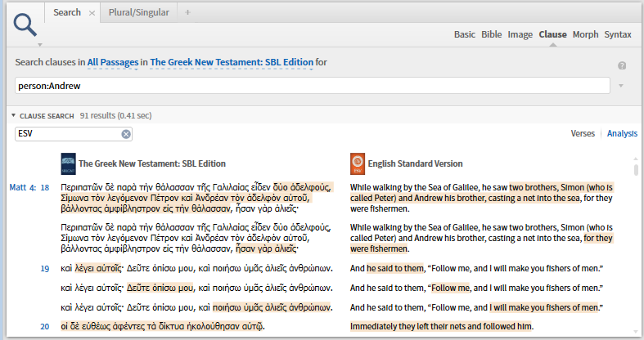
Task: Open The Greek New Testament: SBL Edition heading
Action: [152, 163]
